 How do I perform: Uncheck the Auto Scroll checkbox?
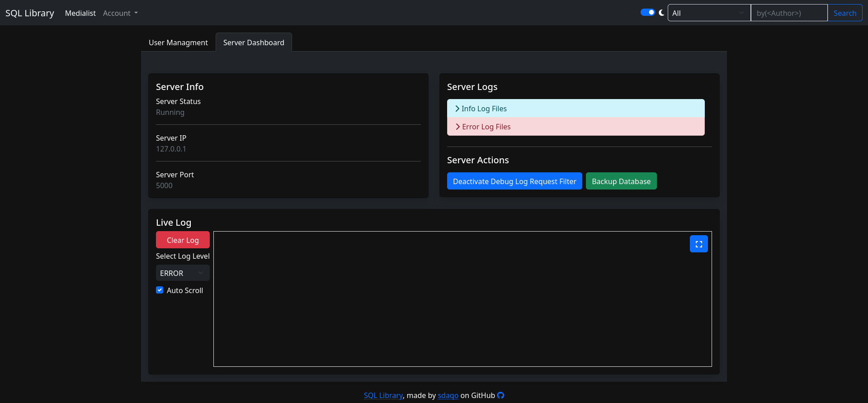[x=160, y=290]
